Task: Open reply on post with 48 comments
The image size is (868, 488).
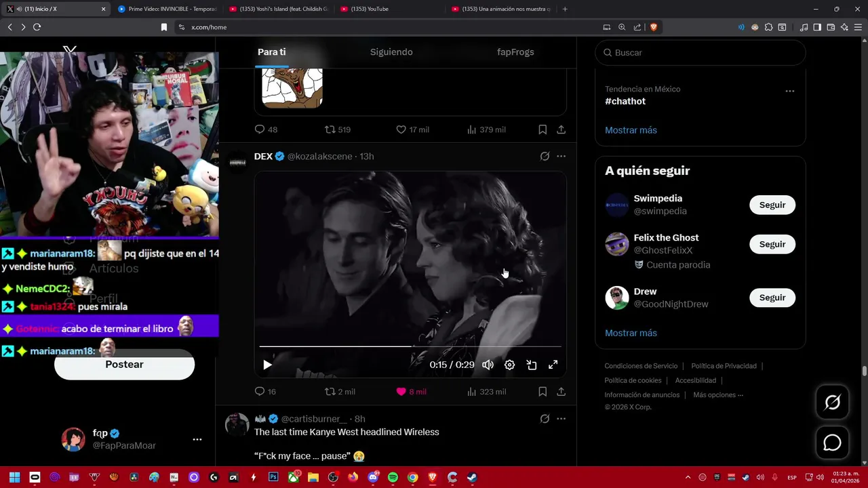Action: [x=266, y=129]
